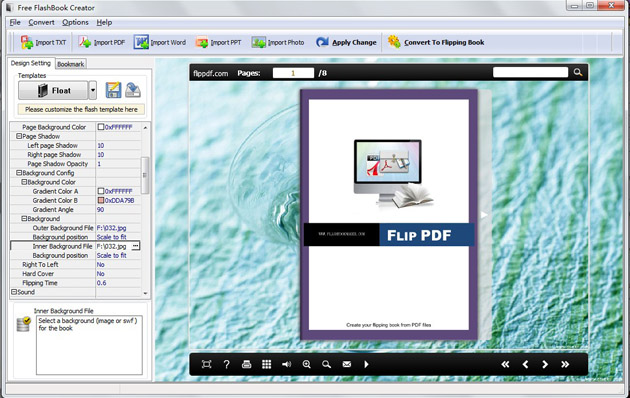Click Scale to fit below Inner Background File
Image resolution: width=630 pixels, height=398 pixels.
pyautogui.click(x=111, y=255)
